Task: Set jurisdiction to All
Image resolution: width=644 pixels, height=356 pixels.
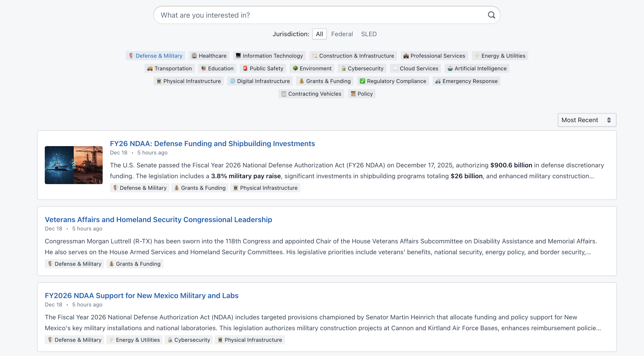Action: click(x=319, y=34)
